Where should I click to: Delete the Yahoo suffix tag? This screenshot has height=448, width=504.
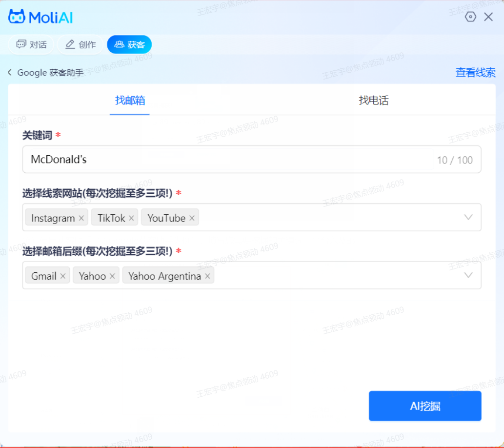(x=112, y=276)
